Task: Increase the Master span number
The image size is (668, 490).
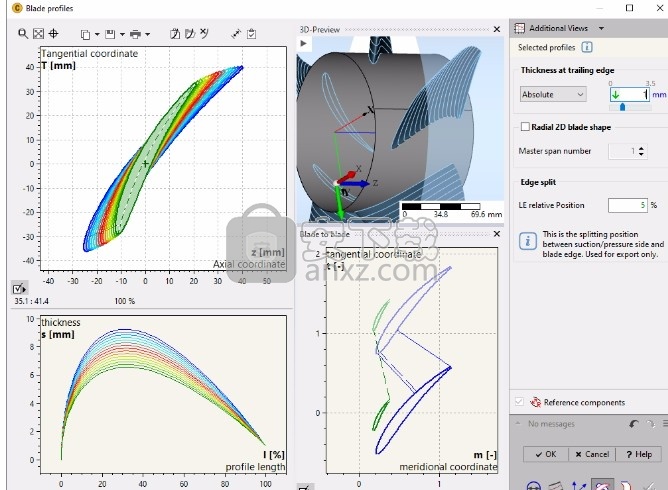Action: click(x=641, y=148)
